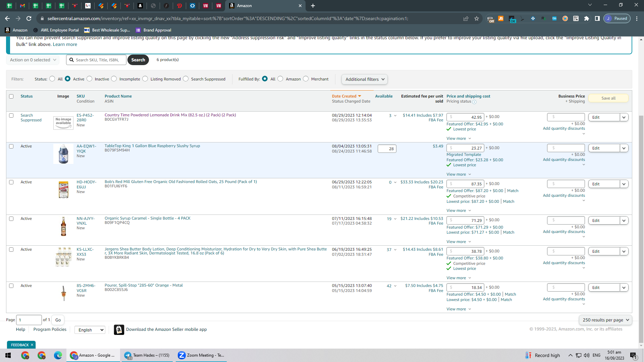Image resolution: width=644 pixels, height=362 pixels.
Task: Change 250 results per page dropdown
Action: coord(605,320)
